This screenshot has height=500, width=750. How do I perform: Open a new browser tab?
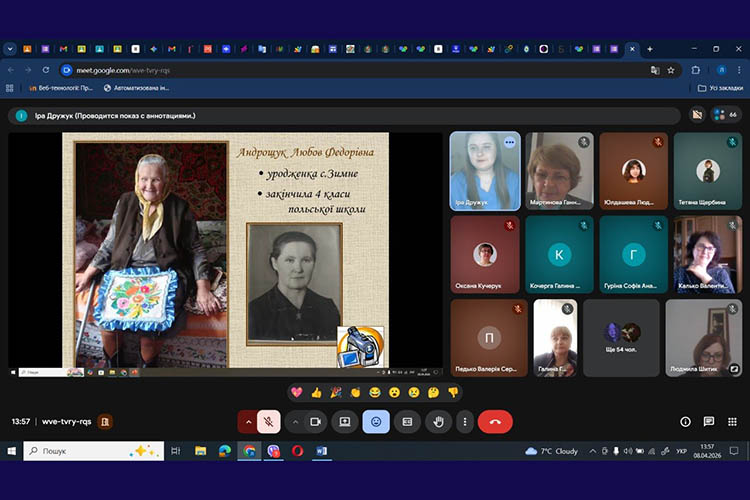(x=650, y=48)
